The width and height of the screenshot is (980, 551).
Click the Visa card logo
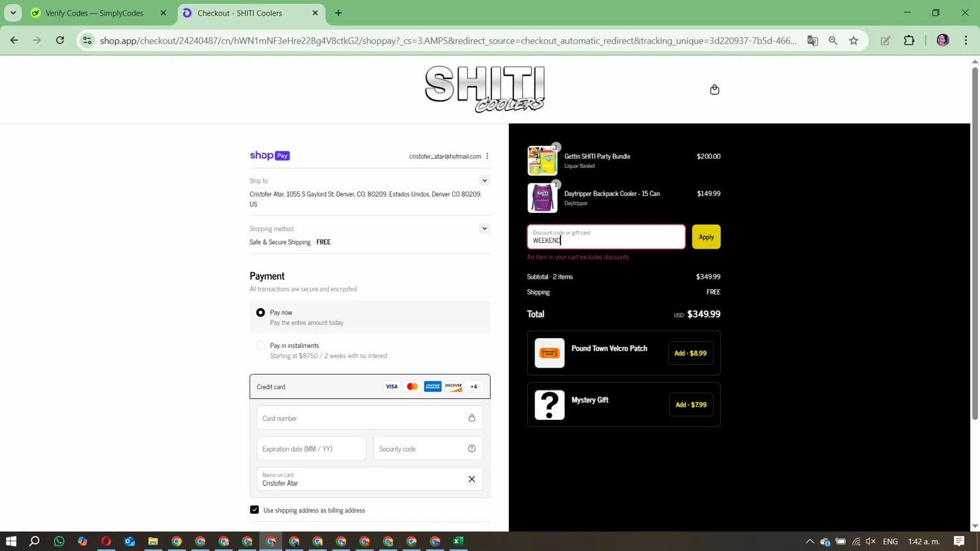tap(391, 386)
